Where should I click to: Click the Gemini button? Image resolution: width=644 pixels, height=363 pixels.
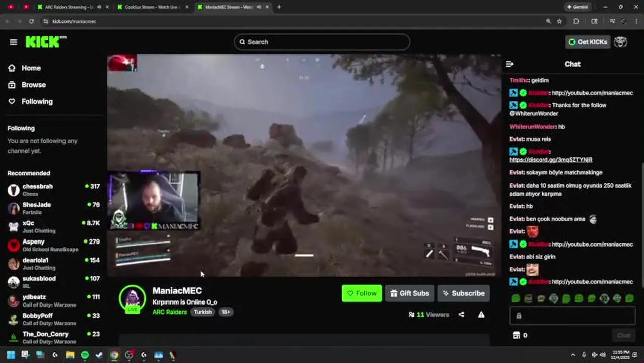point(577,7)
